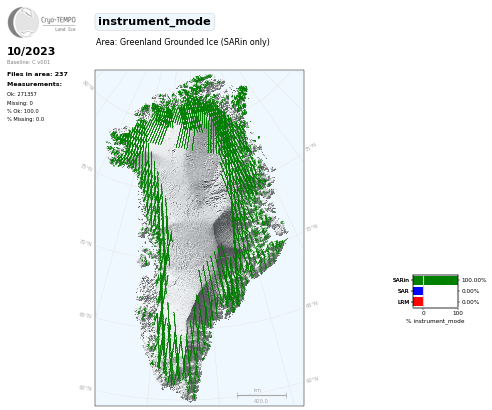
Task: Click the Cryo-TEMPO globe logo
Action: [23, 22]
